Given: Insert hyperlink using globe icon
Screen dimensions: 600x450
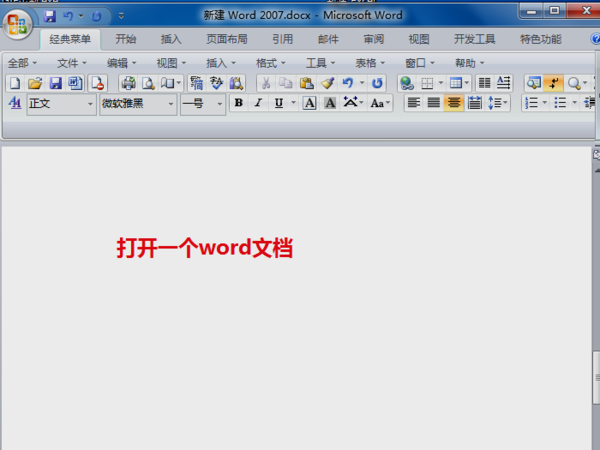Looking at the screenshot, I should pos(407,83).
